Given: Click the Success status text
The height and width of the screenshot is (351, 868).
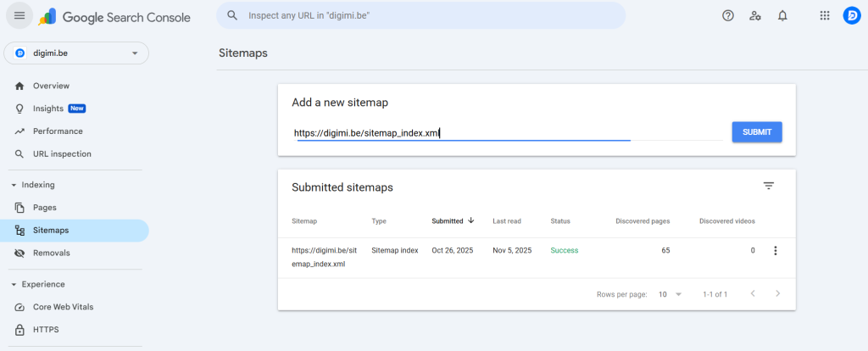Looking at the screenshot, I should click(564, 250).
